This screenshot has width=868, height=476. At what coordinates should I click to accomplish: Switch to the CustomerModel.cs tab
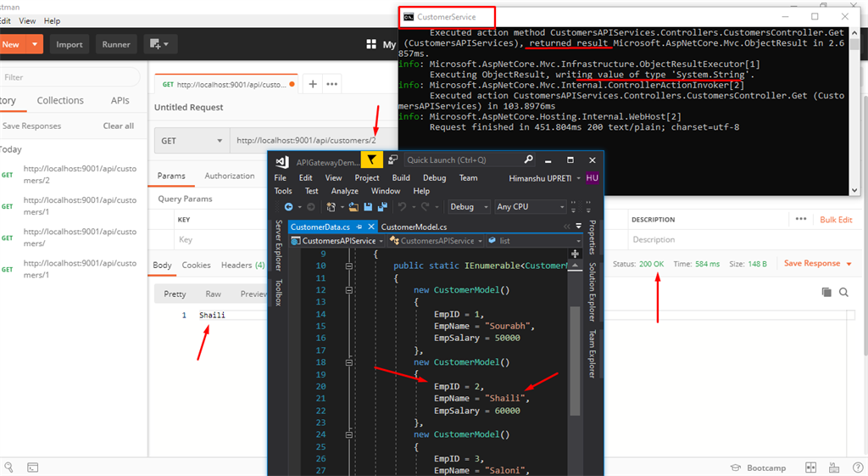pyautogui.click(x=414, y=227)
